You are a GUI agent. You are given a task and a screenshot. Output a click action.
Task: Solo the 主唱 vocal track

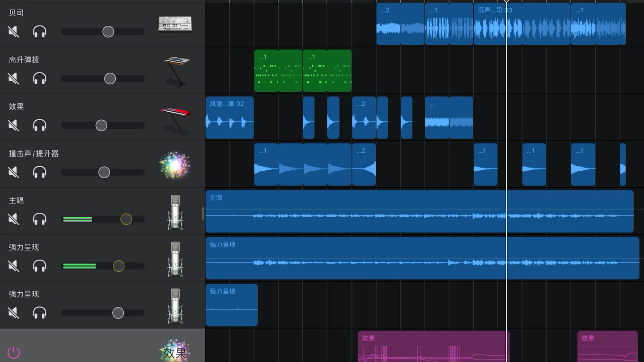tap(40, 219)
